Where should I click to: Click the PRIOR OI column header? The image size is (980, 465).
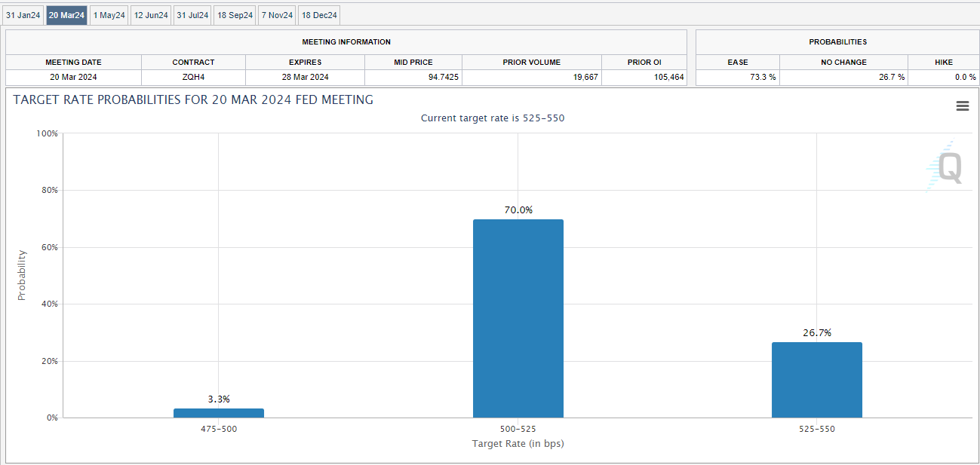(x=644, y=62)
